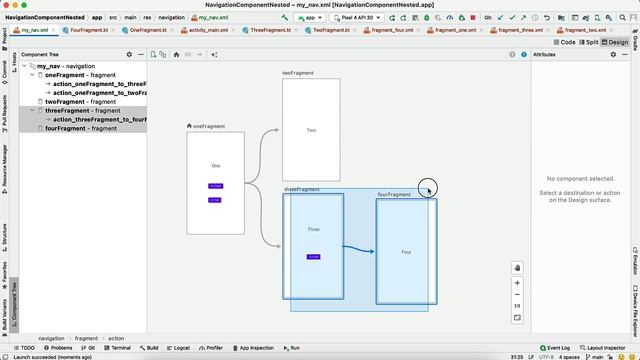Click the Zoom to Fit Screen icon
The image size is (640, 360).
coord(517,318)
